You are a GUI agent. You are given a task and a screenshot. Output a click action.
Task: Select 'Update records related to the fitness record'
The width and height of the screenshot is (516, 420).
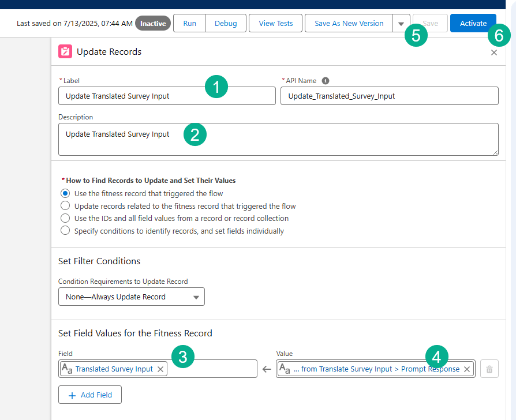point(65,206)
